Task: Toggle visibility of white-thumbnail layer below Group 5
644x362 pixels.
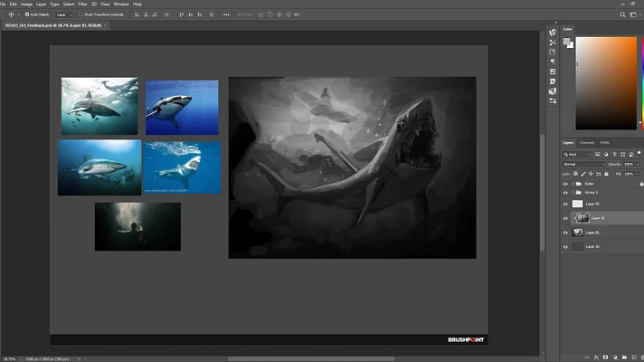Action: pos(565,204)
